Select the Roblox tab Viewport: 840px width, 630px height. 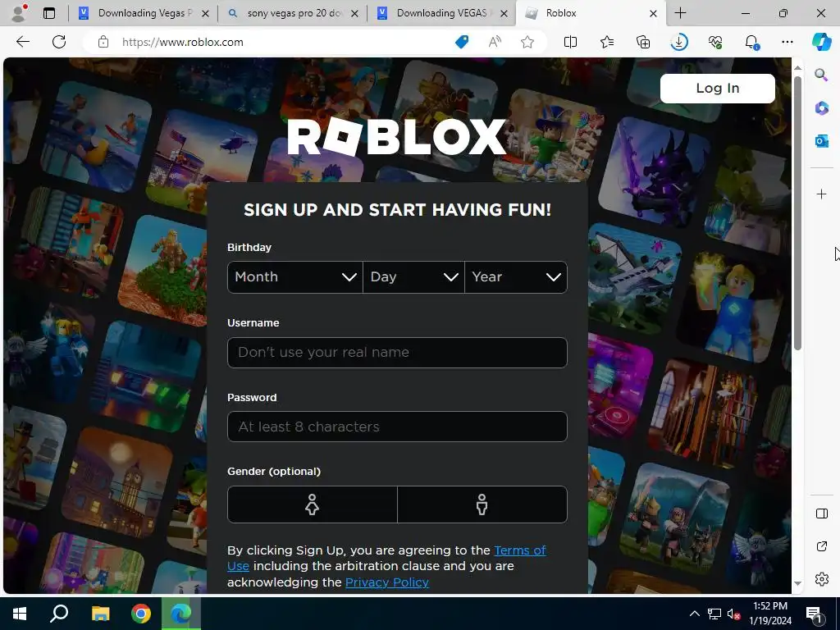(x=589, y=13)
